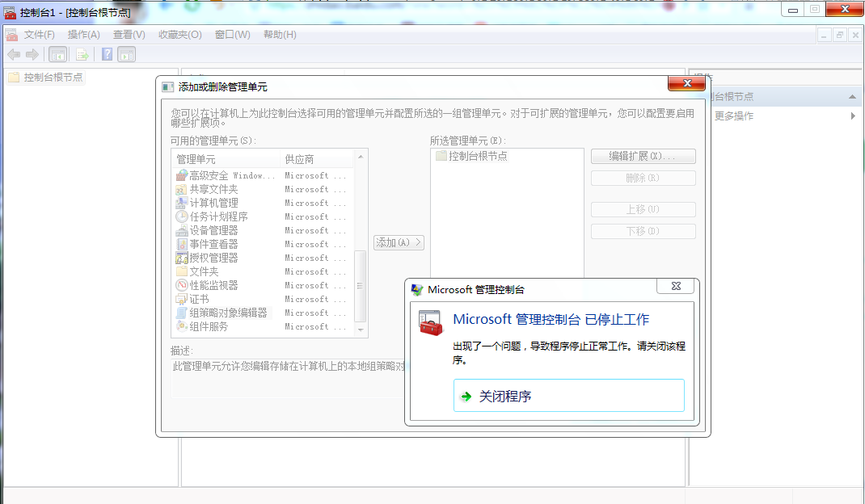865x504 pixels.
Task: Click Export List toolbar icon
Action: click(82, 55)
